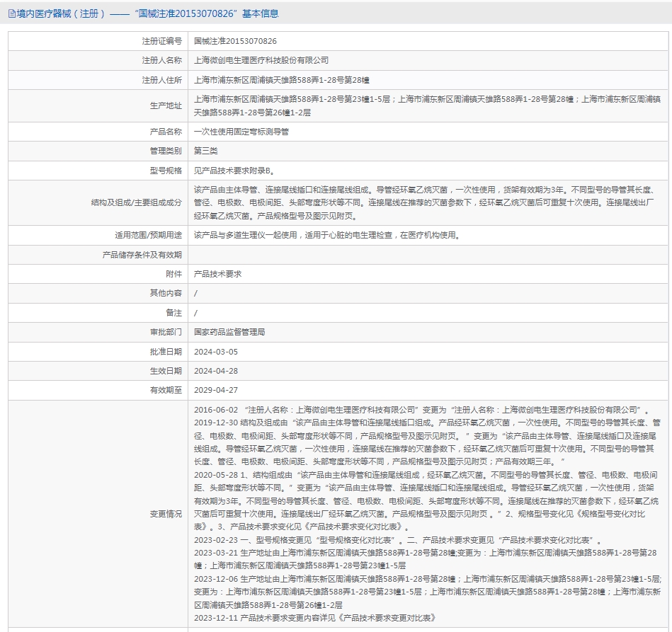Image resolution: width=672 pixels, height=632 pixels.
Task: Click the 变更情况 label
Action: 166,515
